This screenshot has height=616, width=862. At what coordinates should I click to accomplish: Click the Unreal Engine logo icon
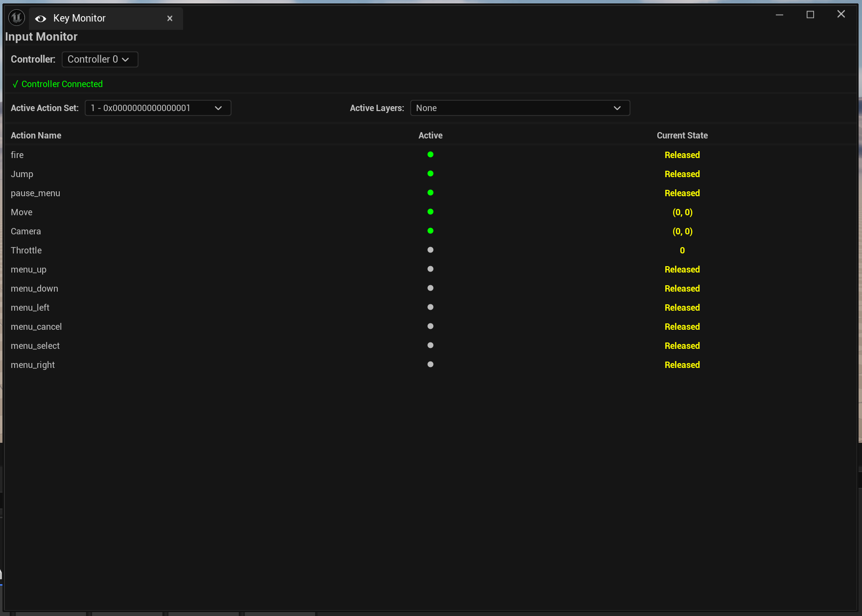[x=17, y=18]
